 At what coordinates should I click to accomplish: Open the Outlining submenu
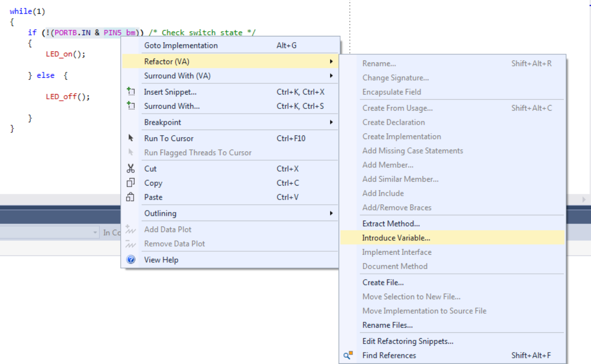[331, 213]
